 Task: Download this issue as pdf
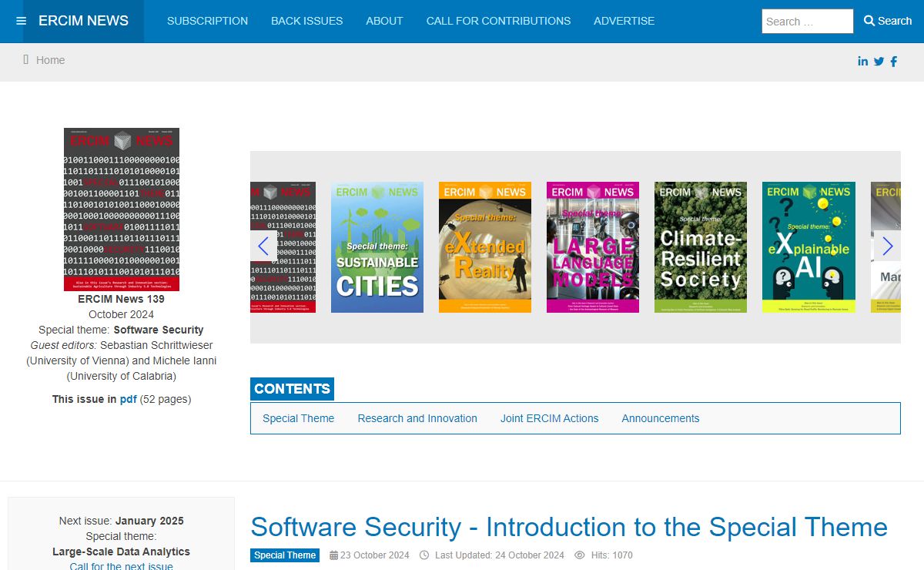[128, 399]
